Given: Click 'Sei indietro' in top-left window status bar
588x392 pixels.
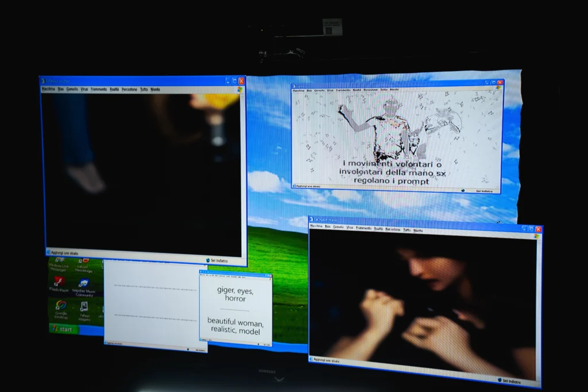Looking at the screenshot, I should click(219, 261).
